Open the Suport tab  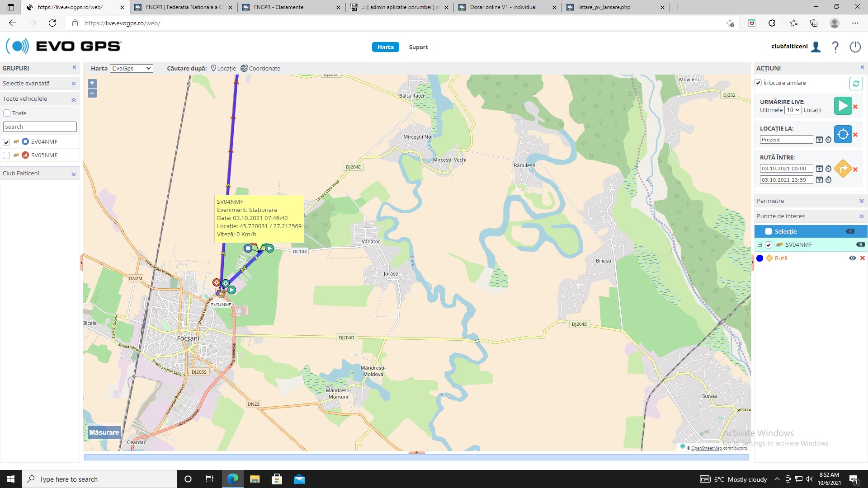(418, 47)
